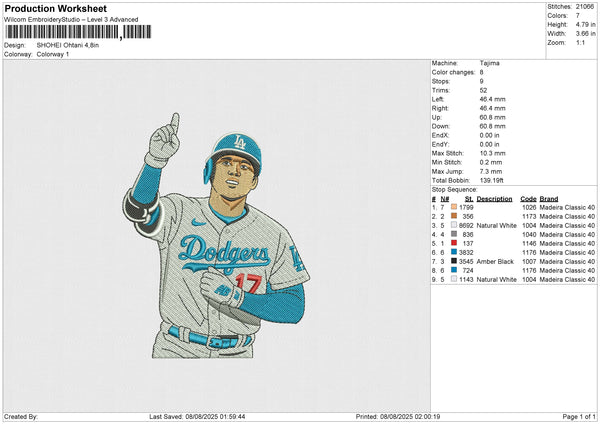This screenshot has height=424, width=600.
Task: Select the Min Stitch value 0.2 mm
Action: 491,162
